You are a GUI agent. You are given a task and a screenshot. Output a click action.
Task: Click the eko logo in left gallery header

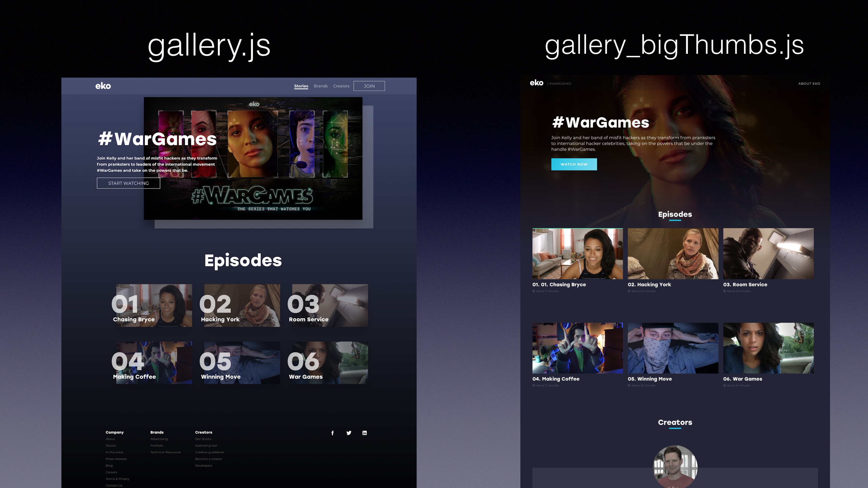pos(103,86)
